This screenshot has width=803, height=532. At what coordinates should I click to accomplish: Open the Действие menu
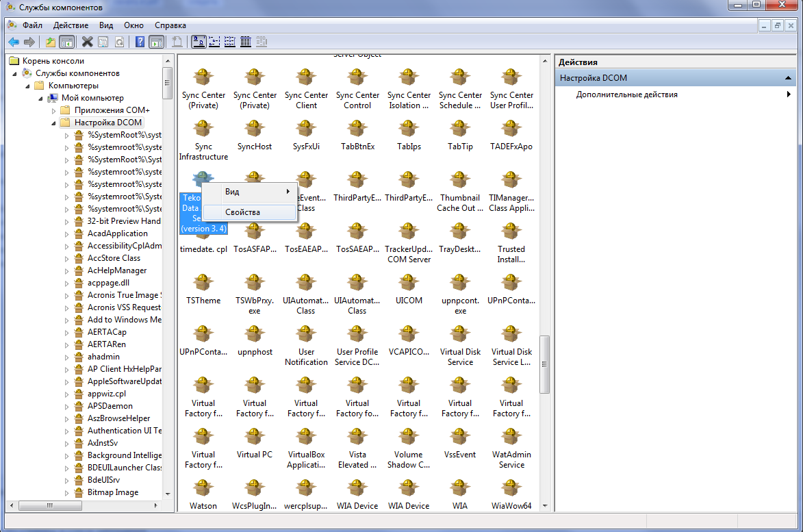[x=71, y=25]
